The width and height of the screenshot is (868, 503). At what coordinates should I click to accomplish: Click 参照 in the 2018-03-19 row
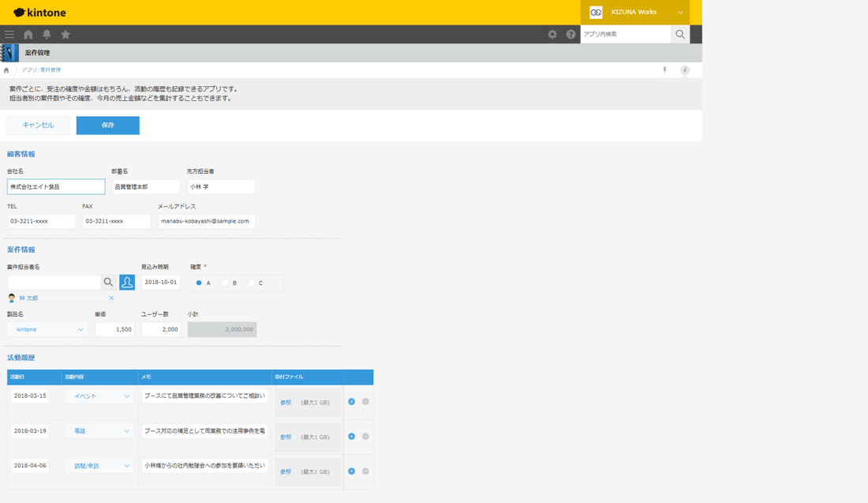tap(286, 437)
